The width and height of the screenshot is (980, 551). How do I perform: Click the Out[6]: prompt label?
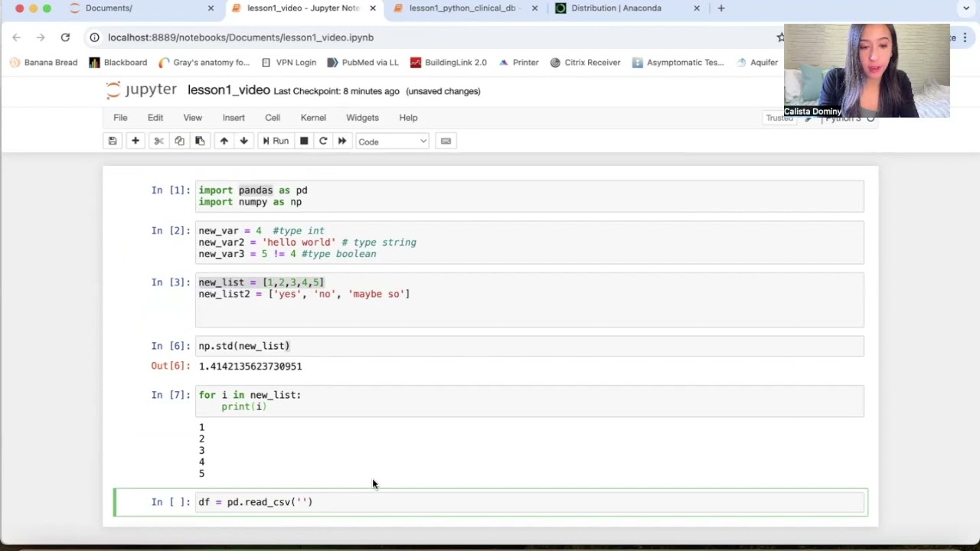tap(171, 366)
